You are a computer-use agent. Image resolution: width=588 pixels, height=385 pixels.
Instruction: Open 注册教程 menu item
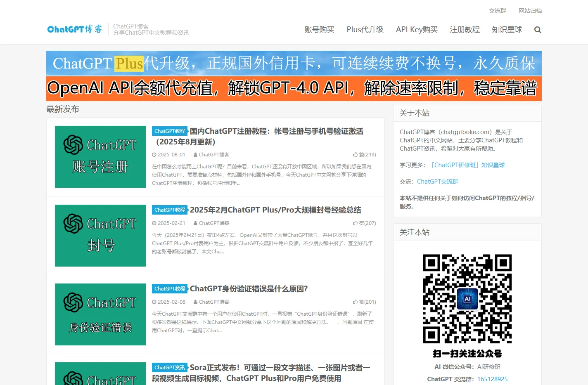point(465,30)
